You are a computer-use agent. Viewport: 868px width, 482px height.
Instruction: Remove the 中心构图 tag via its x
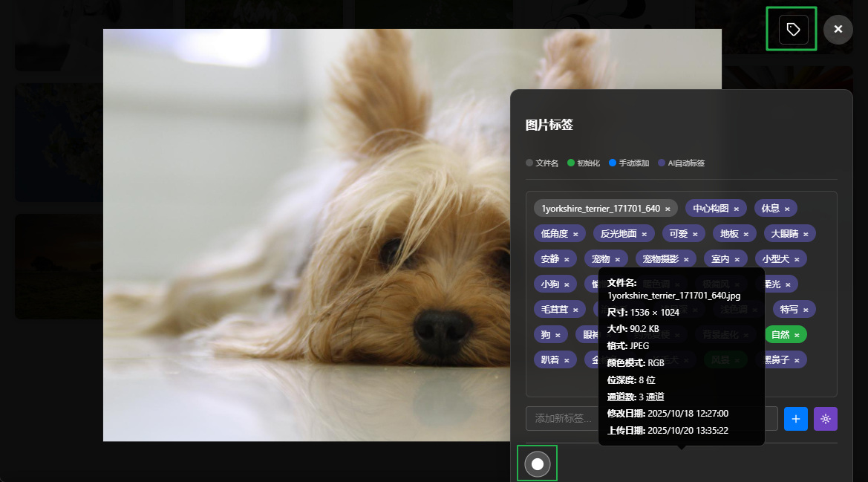coord(736,209)
